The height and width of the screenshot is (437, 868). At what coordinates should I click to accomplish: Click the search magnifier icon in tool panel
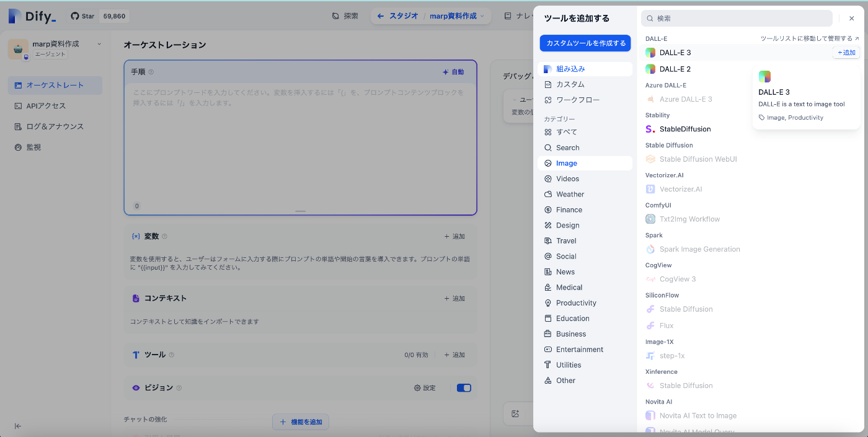pyautogui.click(x=650, y=19)
